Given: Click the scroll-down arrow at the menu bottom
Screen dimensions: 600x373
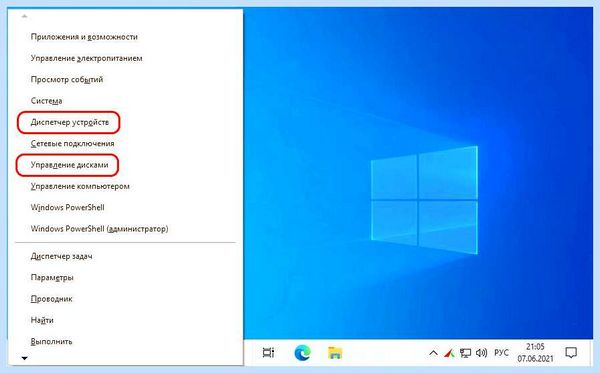Looking at the screenshot, I should click(x=24, y=358).
